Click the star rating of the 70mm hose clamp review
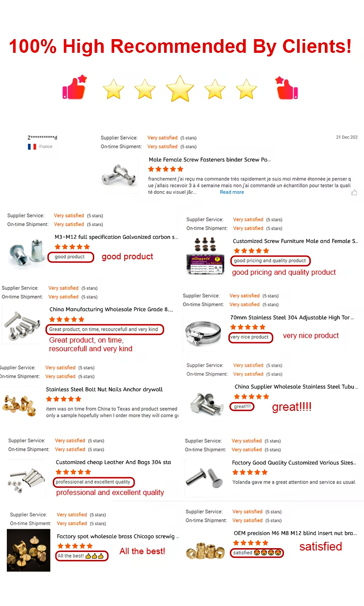 tap(248, 327)
